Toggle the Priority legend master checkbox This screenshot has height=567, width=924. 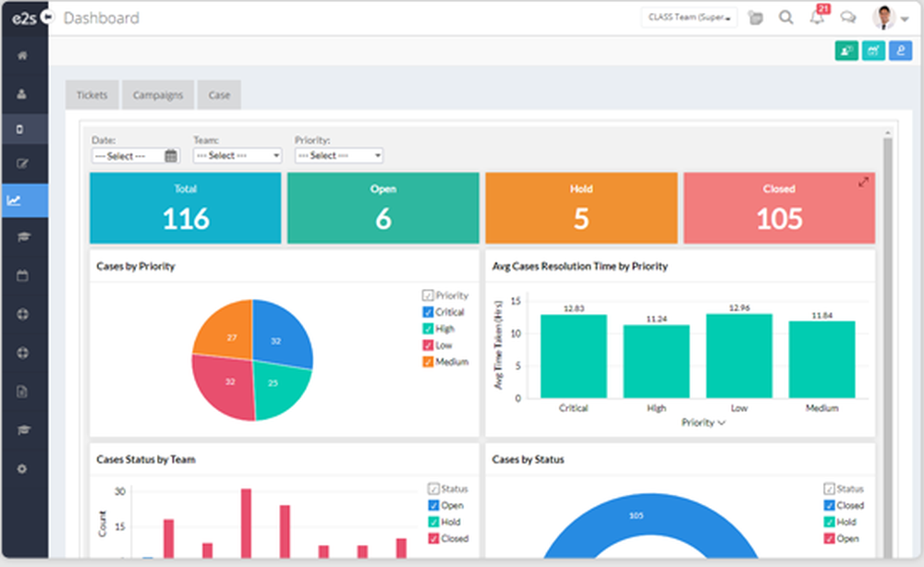tap(428, 296)
